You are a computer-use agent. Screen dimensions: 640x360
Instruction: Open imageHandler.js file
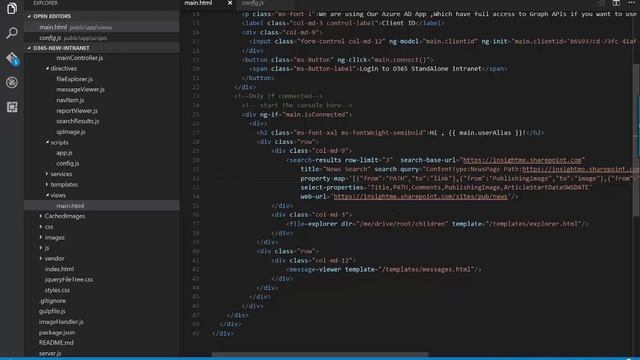[x=61, y=322]
